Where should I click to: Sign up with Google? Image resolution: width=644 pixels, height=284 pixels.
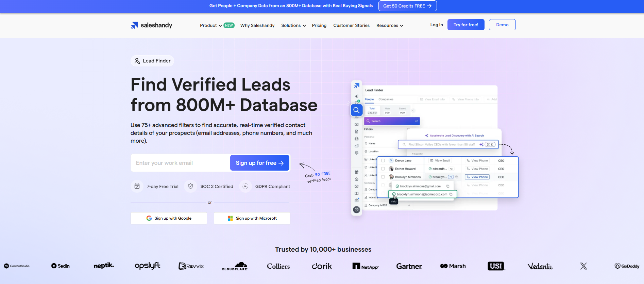[169, 218]
